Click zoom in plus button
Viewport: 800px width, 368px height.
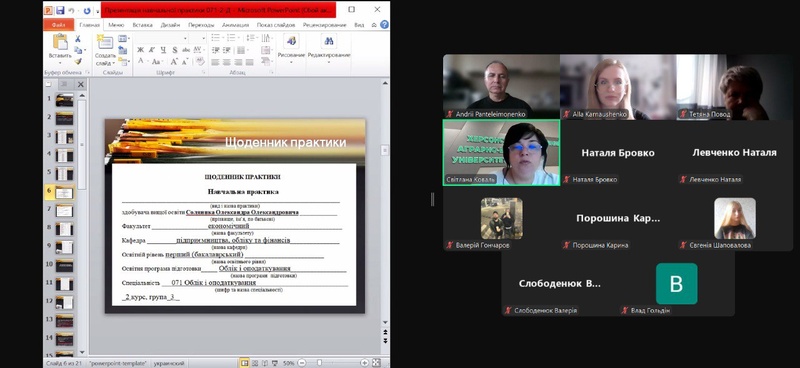point(364,363)
